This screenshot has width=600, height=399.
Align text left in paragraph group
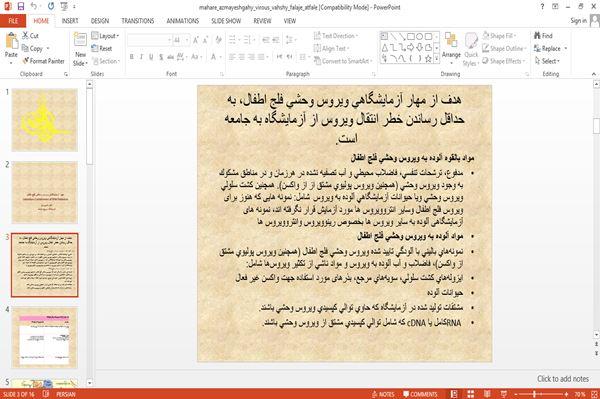(232, 57)
